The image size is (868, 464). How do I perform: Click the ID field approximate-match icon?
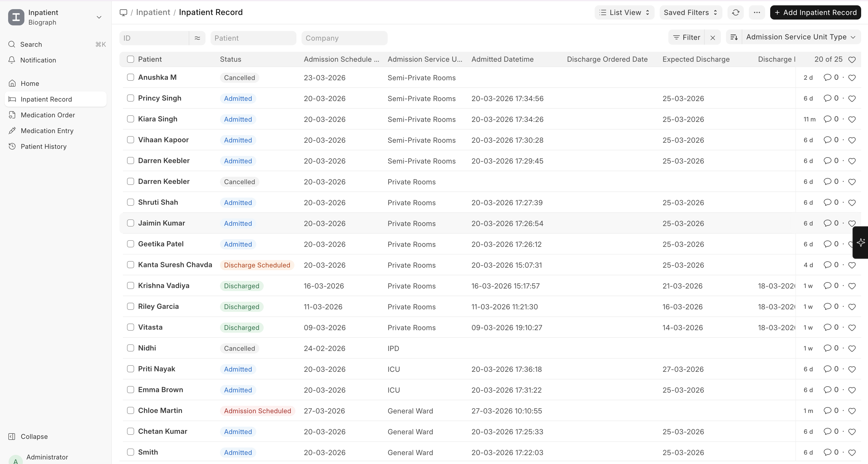click(197, 38)
